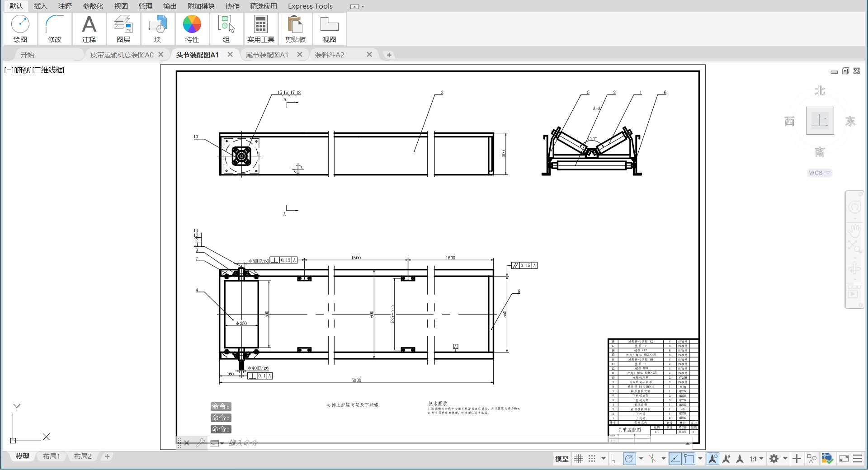Screen dimensions: 868x470
Task: Toggle show annotation objects in status bar
Action: pos(713,459)
